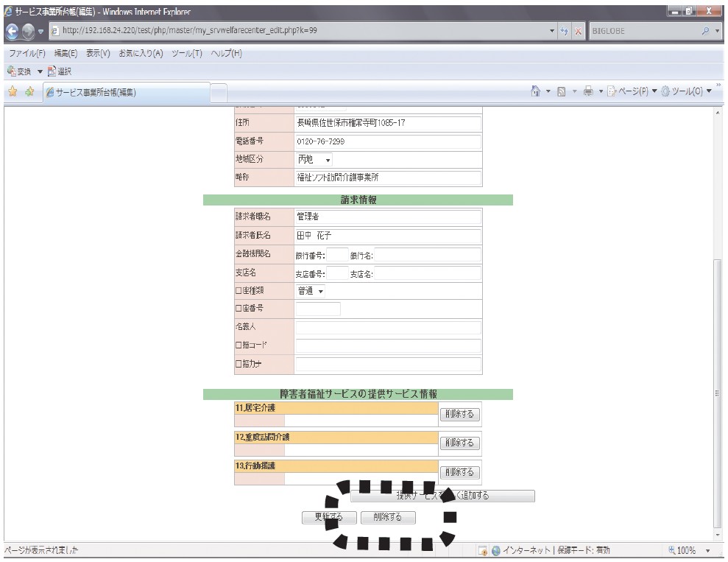Open the ヘルプ(H) menu
This screenshot has height=562, width=728.
pyautogui.click(x=226, y=53)
